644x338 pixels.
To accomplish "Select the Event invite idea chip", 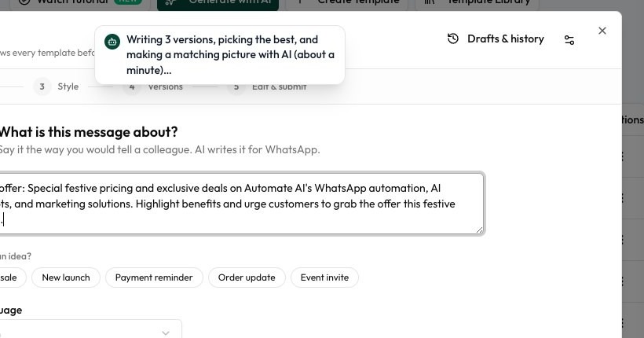I will pos(324,277).
